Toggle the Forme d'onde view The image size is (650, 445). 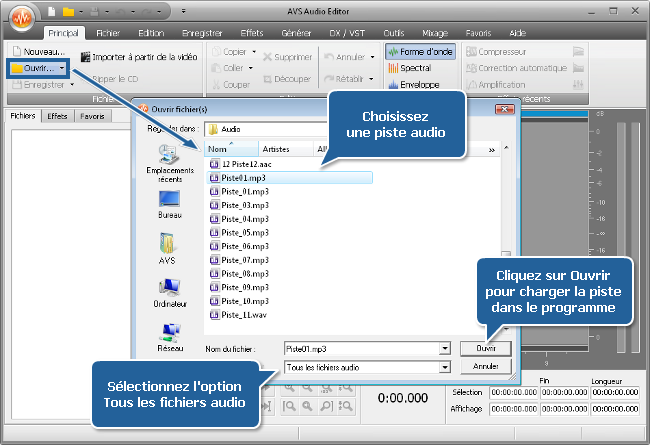(x=392, y=51)
